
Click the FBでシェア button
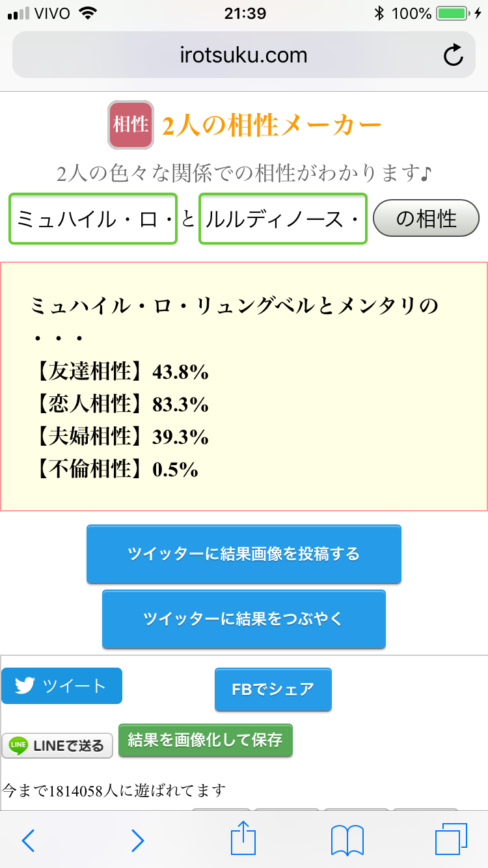coord(273,689)
